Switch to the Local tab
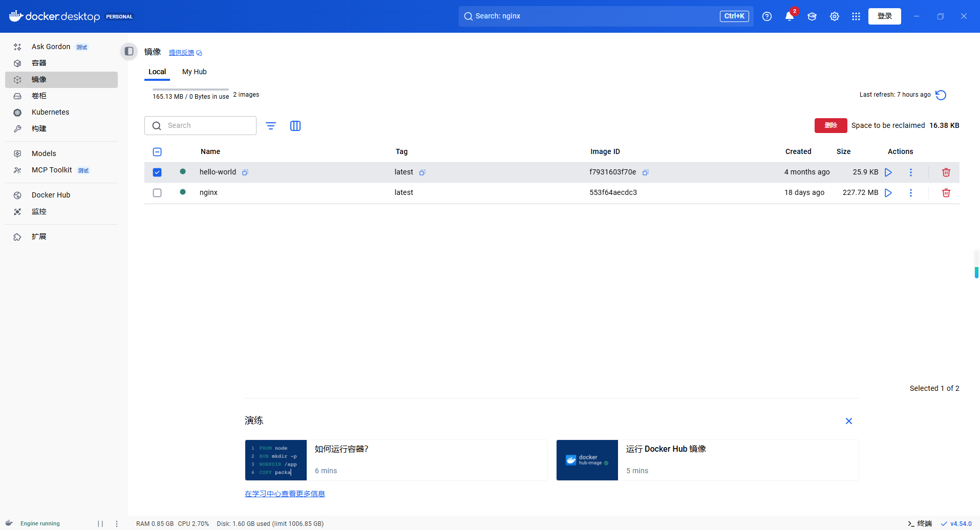The height and width of the screenshot is (530, 980). (x=157, y=72)
